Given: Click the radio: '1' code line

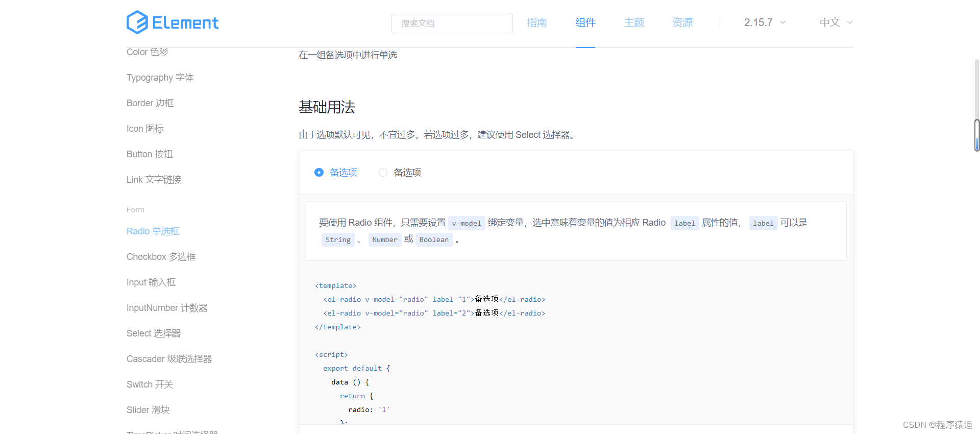Looking at the screenshot, I should pyautogui.click(x=369, y=409).
